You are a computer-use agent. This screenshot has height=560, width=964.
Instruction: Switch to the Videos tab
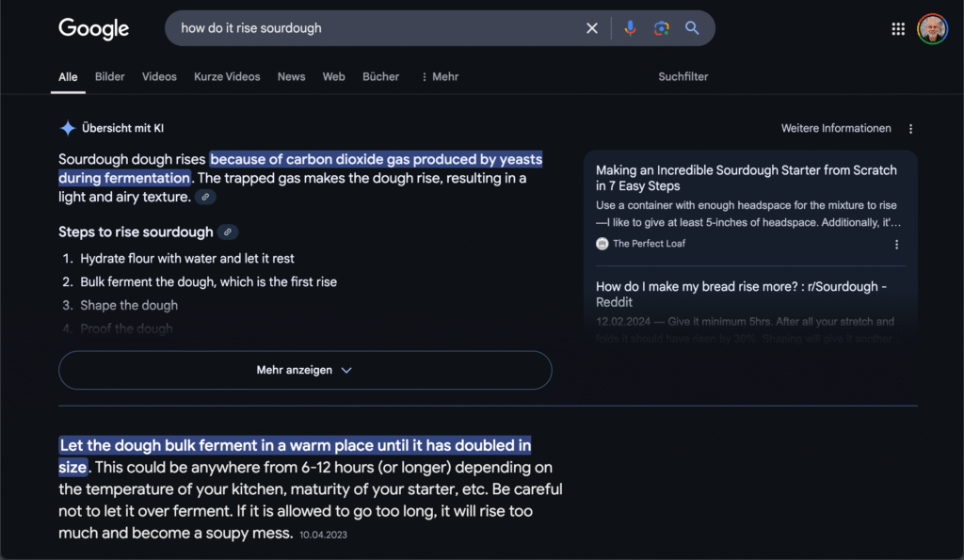[159, 77]
